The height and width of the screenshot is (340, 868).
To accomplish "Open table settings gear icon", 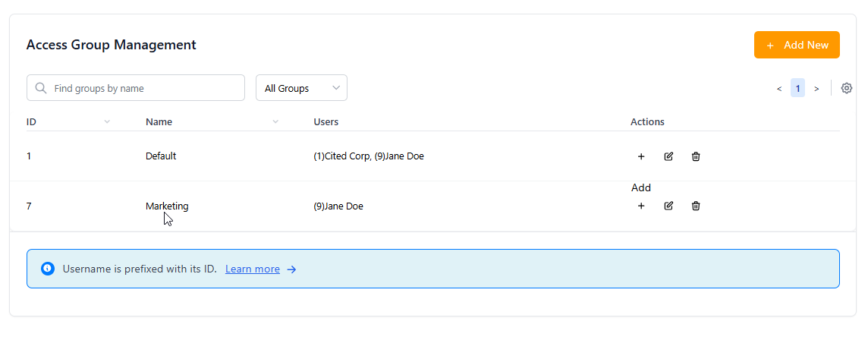I will 847,88.
